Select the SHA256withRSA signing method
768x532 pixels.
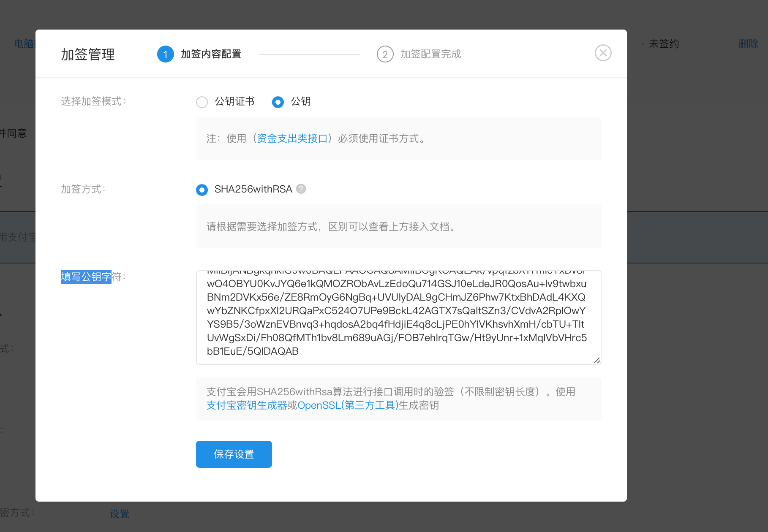[202, 190]
